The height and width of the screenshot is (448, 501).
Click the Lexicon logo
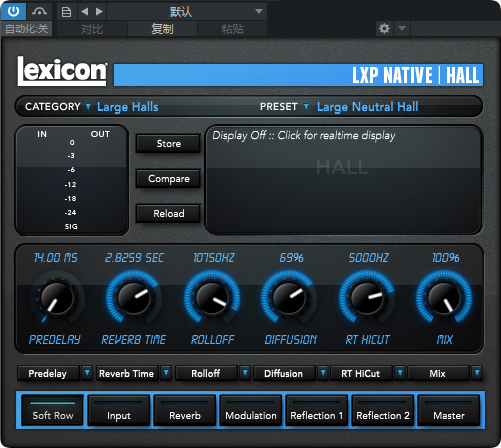(62, 71)
